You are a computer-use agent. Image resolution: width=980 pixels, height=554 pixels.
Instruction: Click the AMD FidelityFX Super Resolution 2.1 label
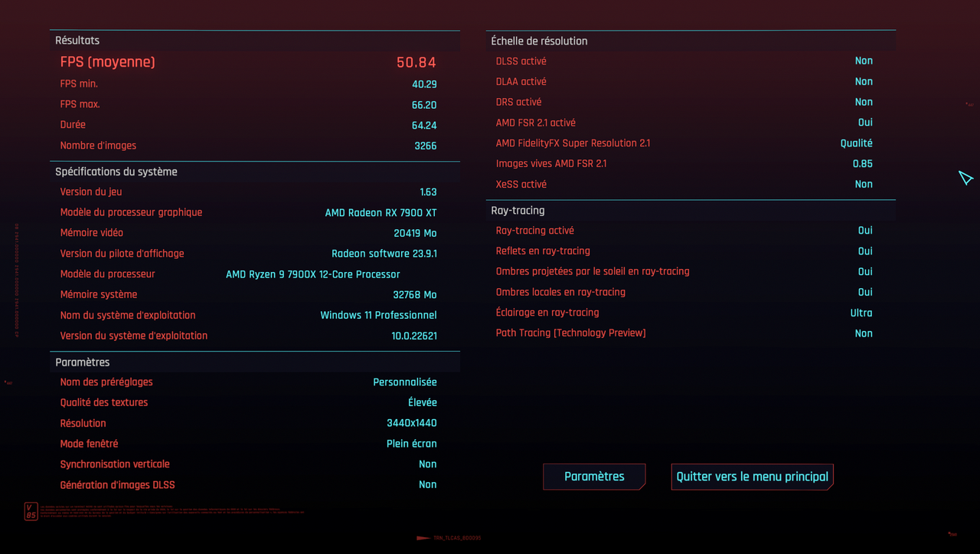pyautogui.click(x=573, y=143)
